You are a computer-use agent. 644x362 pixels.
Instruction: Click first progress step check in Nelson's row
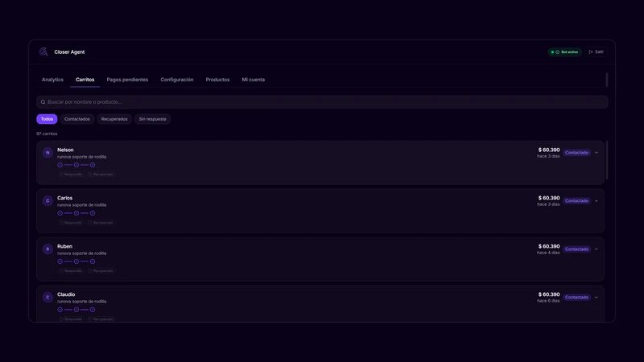pyautogui.click(x=60, y=165)
